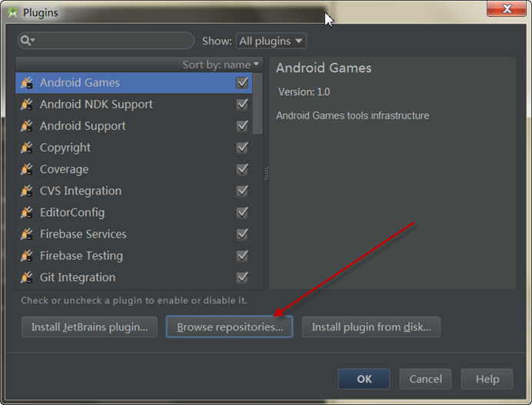Click Install plugin from disk button
The image size is (532, 405).
[x=371, y=327]
